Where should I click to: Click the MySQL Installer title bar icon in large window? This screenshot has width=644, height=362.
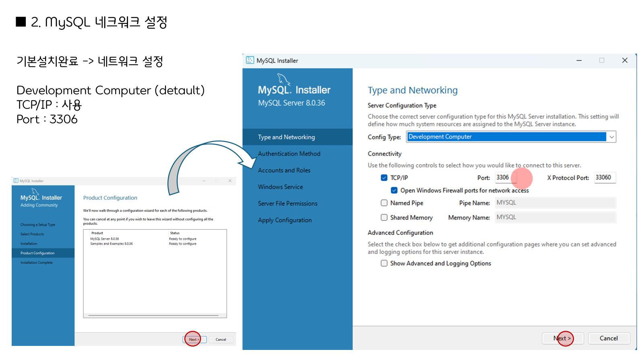click(x=250, y=60)
